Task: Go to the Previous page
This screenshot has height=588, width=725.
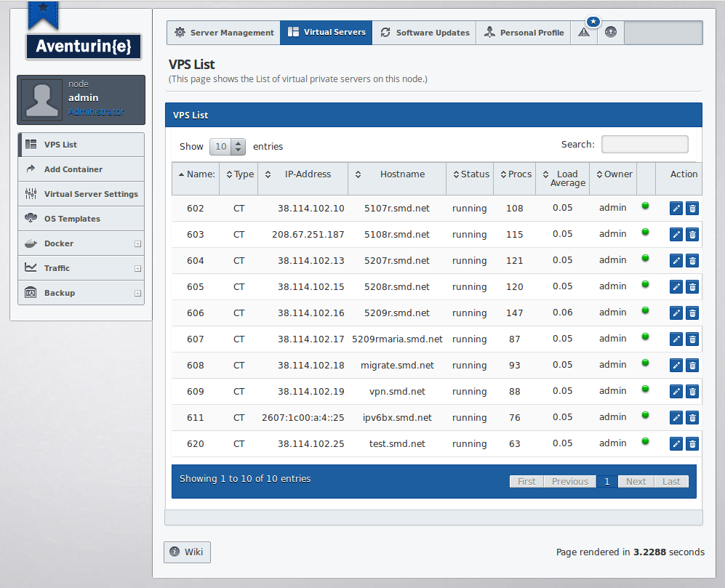Action: [570, 482]
